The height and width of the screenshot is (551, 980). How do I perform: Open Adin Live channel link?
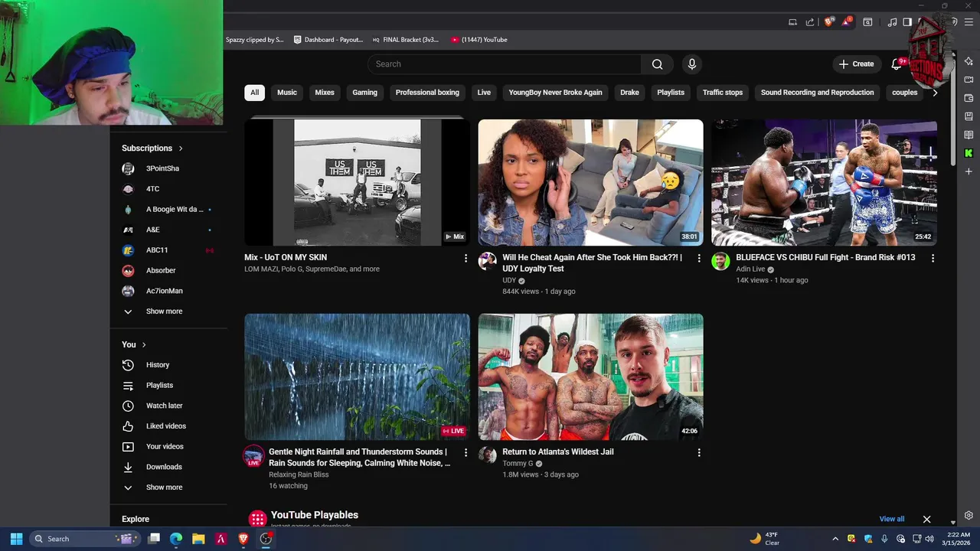coord(750,269)
